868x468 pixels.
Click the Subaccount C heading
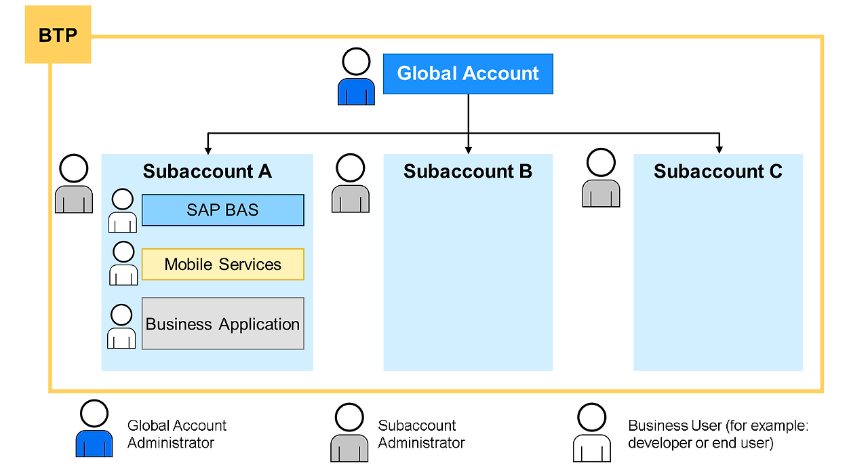click(x=718, y=172)
